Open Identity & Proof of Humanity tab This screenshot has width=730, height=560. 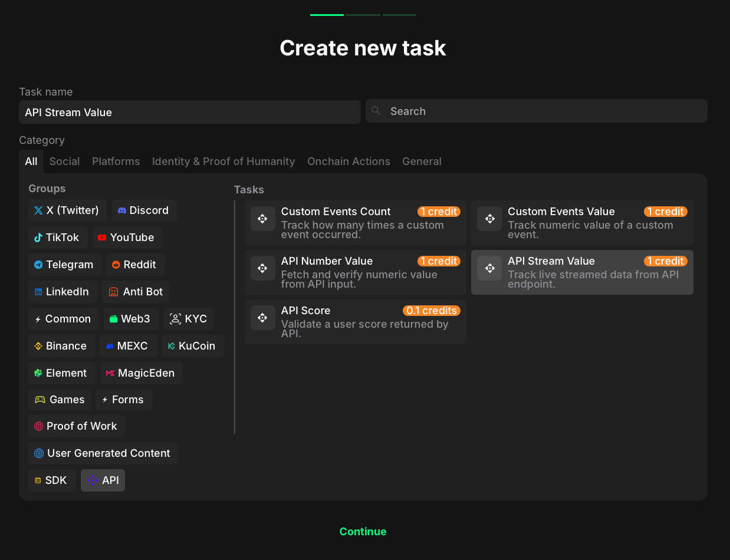click(223, 162)
